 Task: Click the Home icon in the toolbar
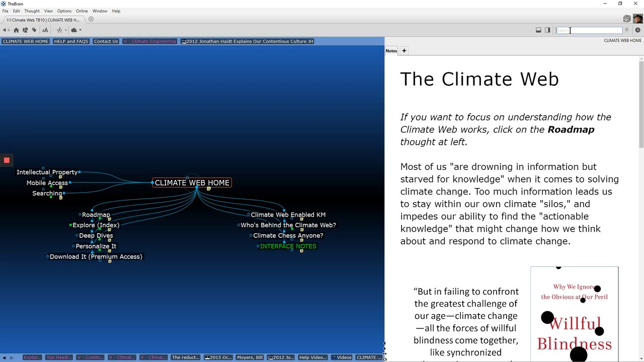click(x=16, y=30)
